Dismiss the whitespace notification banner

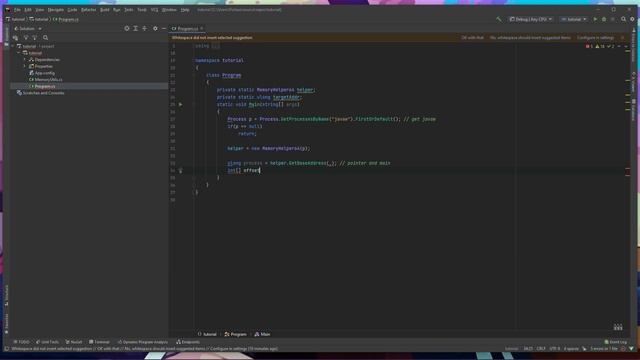pyautogui.click(x=622, y=38)
